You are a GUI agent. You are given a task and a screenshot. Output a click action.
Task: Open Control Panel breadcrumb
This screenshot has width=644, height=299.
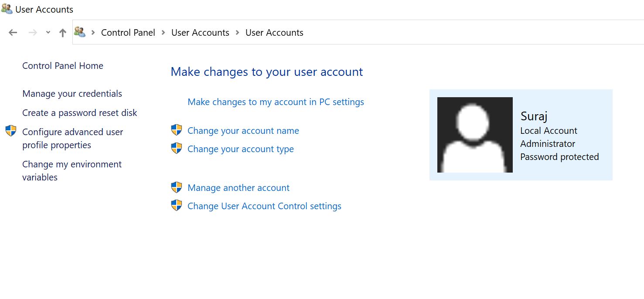(128, 33)
